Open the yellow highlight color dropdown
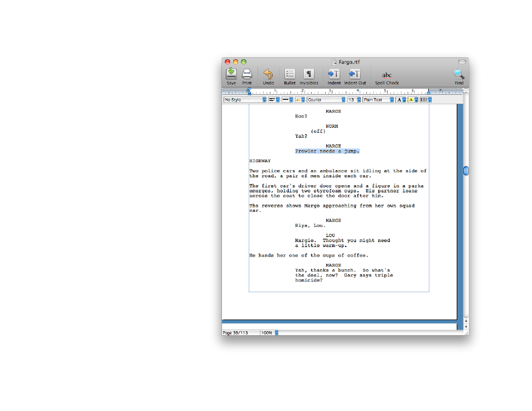Screen dimensions: 532x411 click(413, 100)
